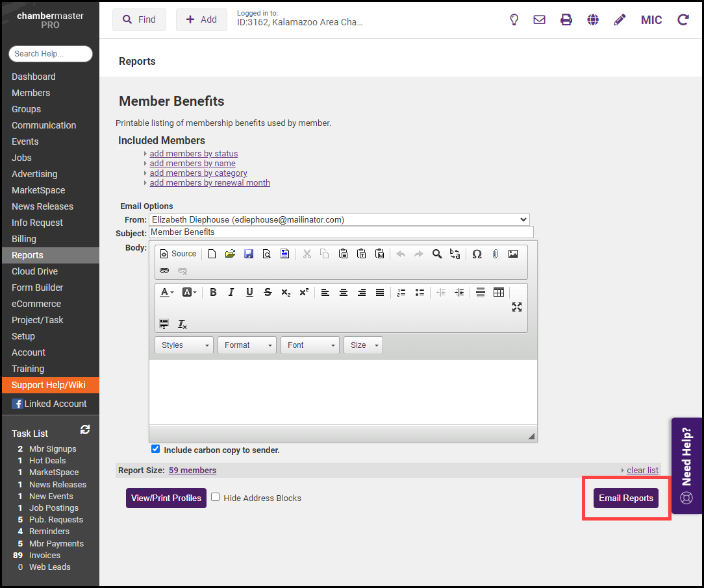Viewport: 704px width, 588px height.
Task: Click the Bold formatting icon
Action: pyautogui.click(x=213, y=293)
